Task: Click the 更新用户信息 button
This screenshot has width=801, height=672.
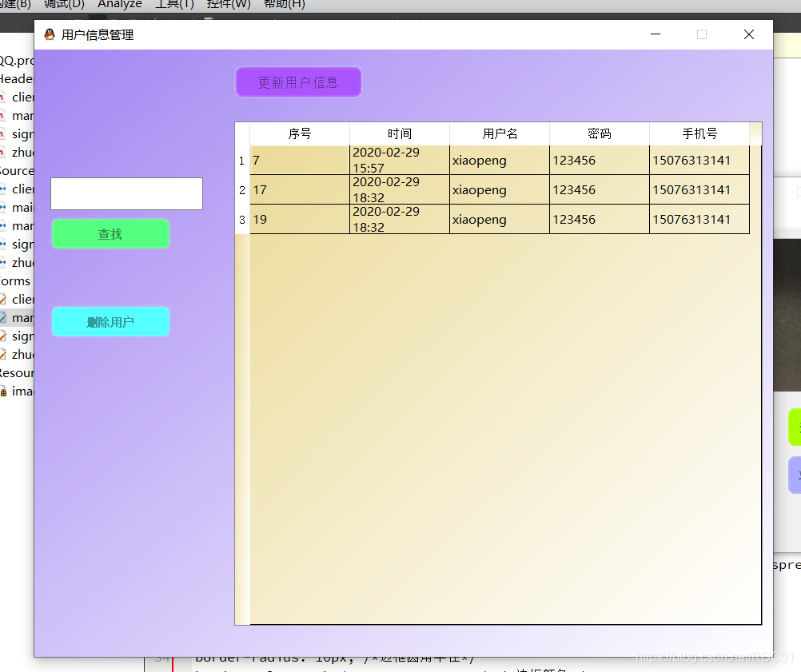Action: 298,82
